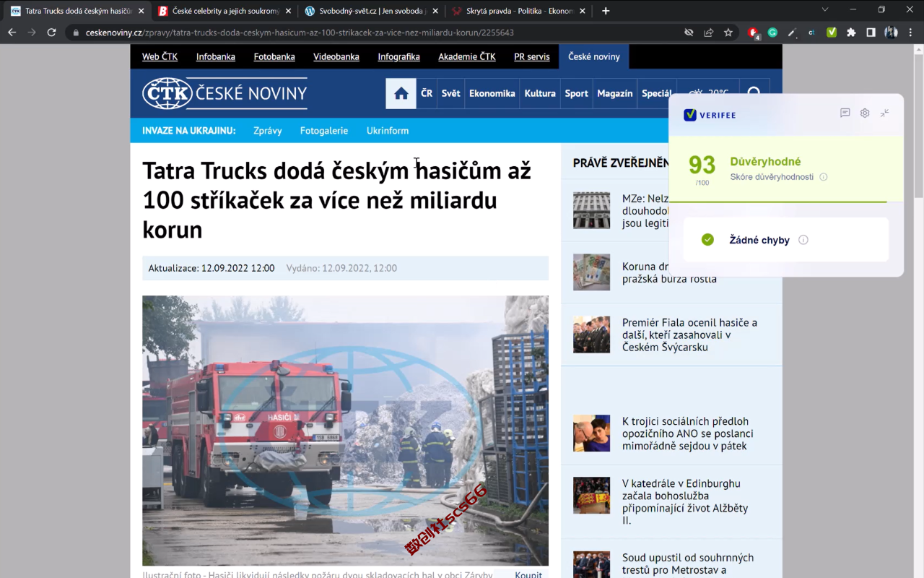Screen dimensions: 924x578
Task: Switch to Svobodný-svět.cz tab
Action: pos(372,11)
